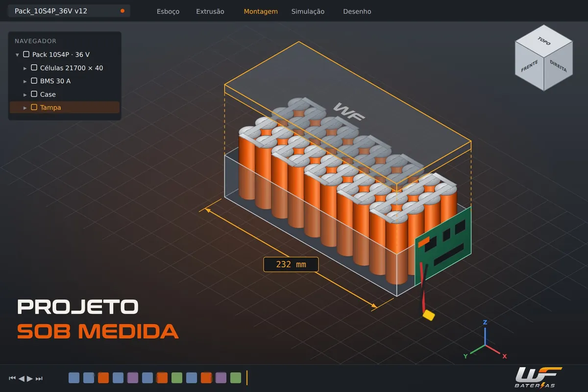Select the sixth timeline feature, a blue square
The height and width of the screenshot is (392, 588).
pos(147,378)
